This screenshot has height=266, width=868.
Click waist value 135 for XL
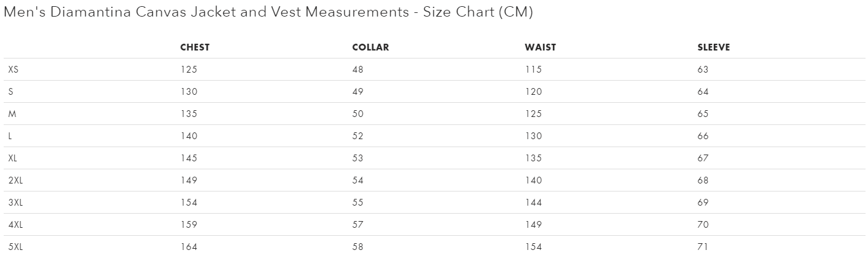[534, 158]
